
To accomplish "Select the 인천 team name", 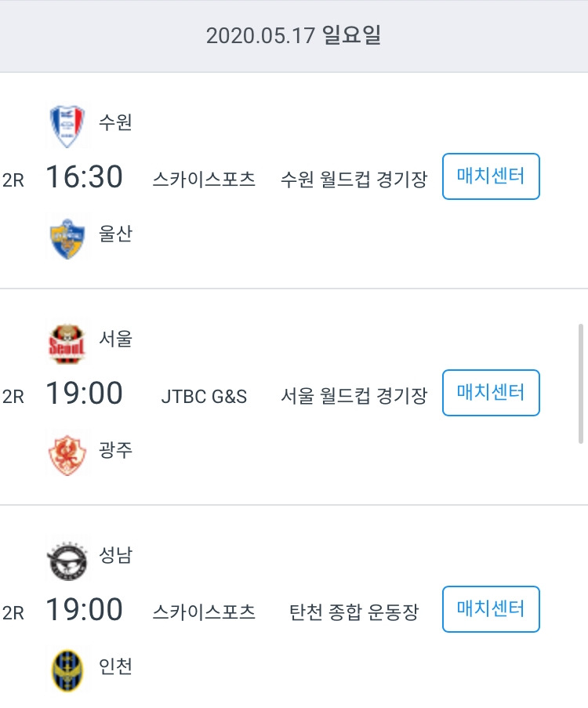I will [115, 666].
